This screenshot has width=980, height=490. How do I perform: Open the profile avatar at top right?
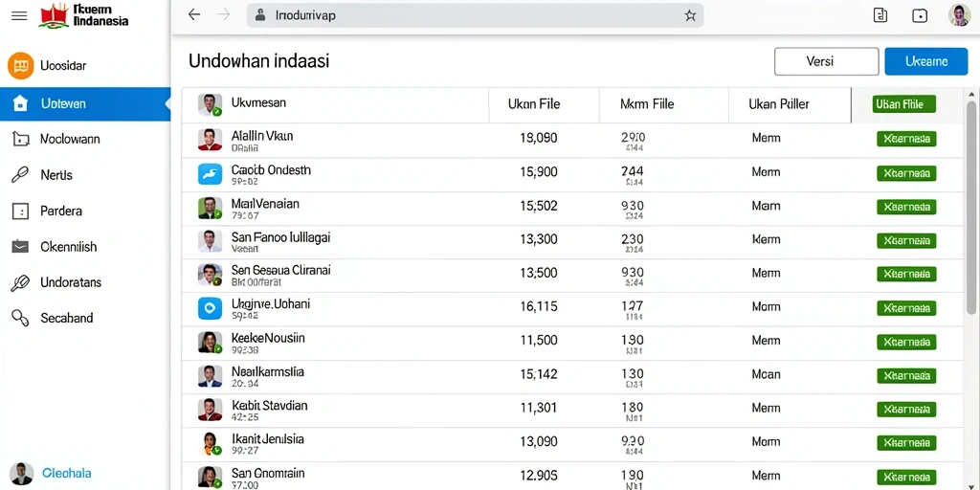pos(959,15)
